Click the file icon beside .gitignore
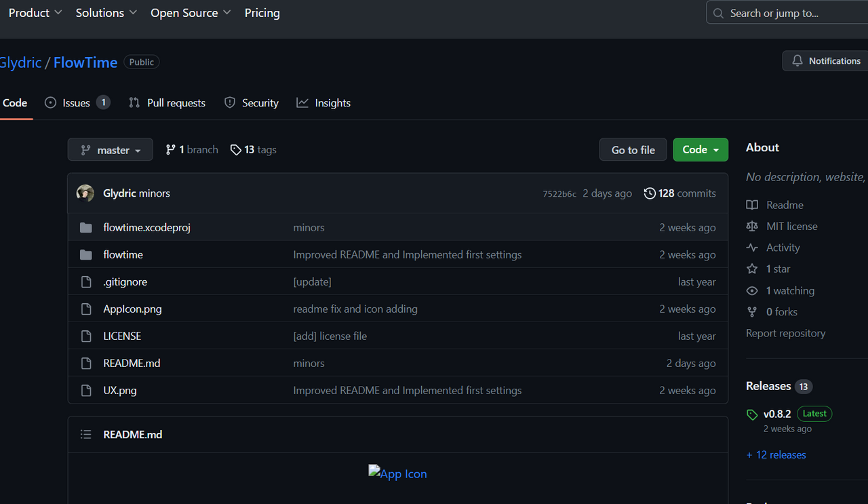 (x=86, y=282)
